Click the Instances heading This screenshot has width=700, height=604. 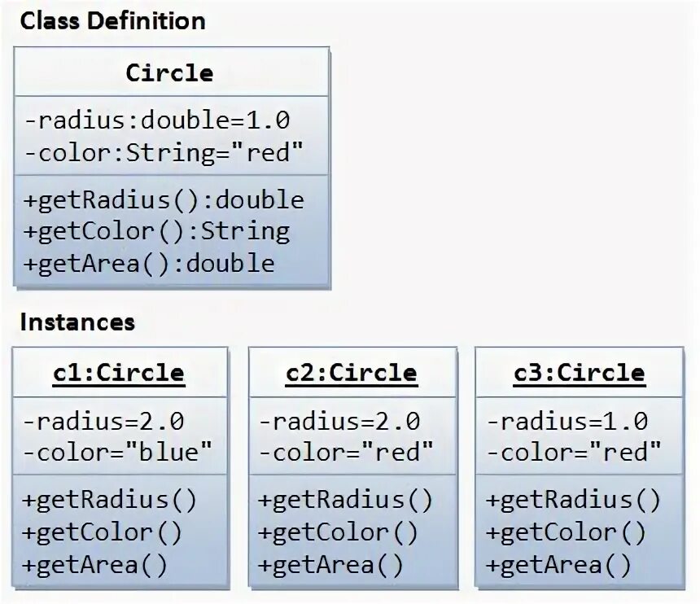click(77, 322)
